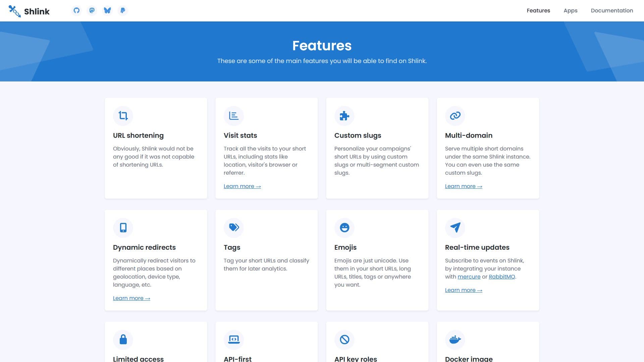
Task: Click the API-first laptop code icon
Action: (234, 340)
